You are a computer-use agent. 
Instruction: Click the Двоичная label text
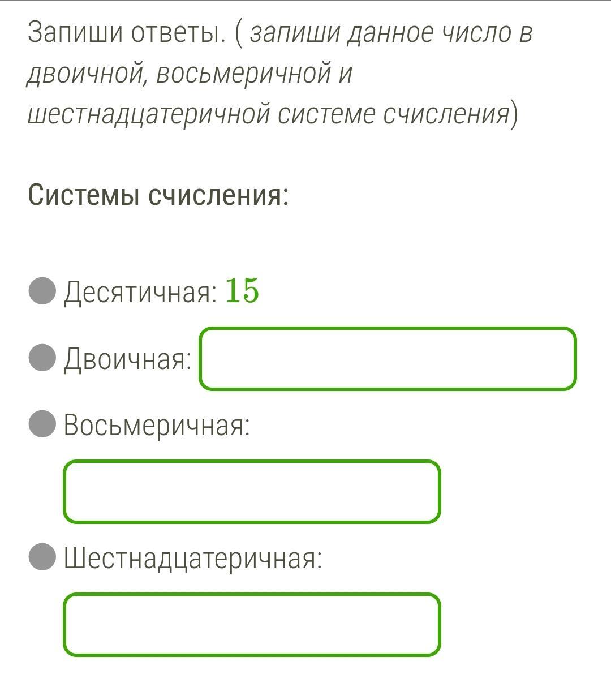tap(127, 359)
